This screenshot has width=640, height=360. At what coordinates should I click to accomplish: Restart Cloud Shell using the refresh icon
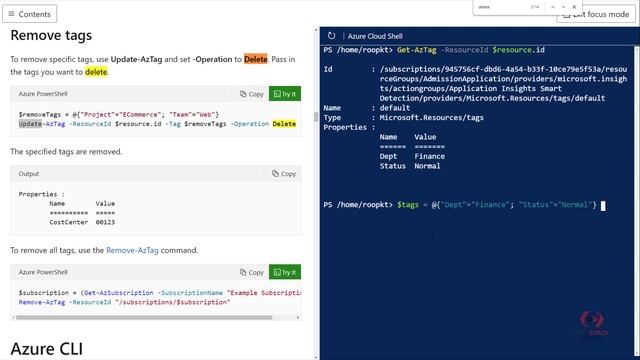tap(331, 36)
